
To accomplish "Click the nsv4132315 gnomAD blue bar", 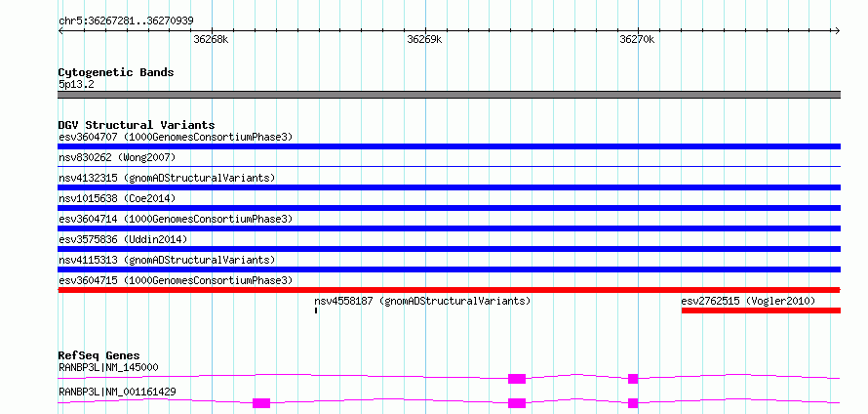I will pyautogui.click(x=449, y=187).
